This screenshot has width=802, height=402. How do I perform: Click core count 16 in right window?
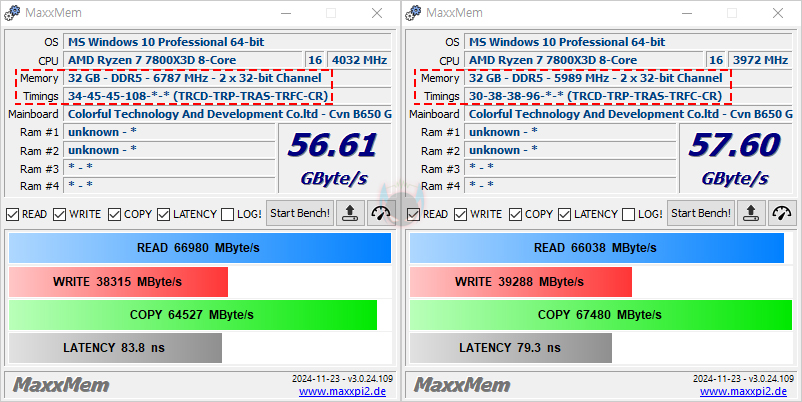[716, 60]
